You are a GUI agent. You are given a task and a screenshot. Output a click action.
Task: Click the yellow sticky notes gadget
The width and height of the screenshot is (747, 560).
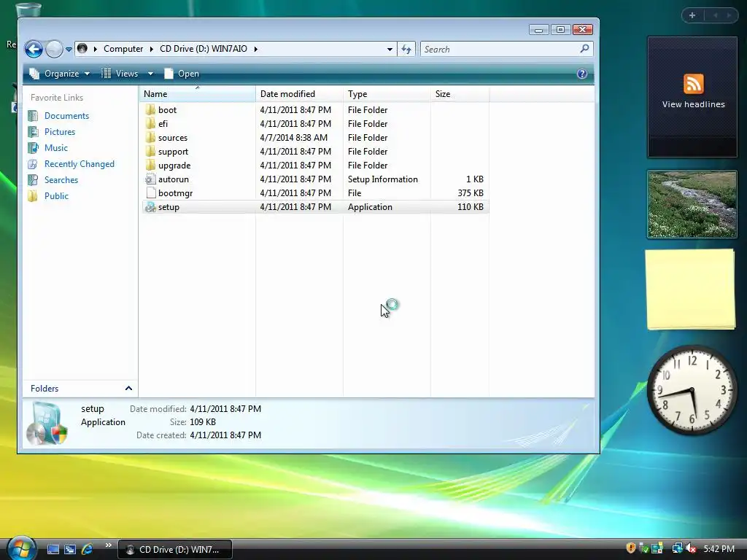(690, 289)
